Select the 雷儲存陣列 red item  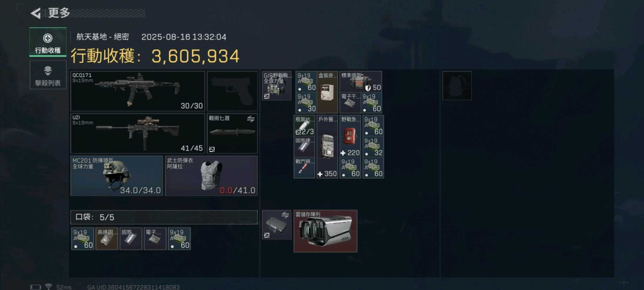tap(325, 231)
